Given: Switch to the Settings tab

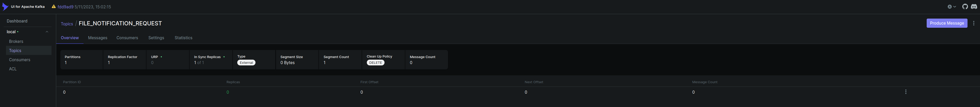Looking at the screenshot, I should pos(156,38).
